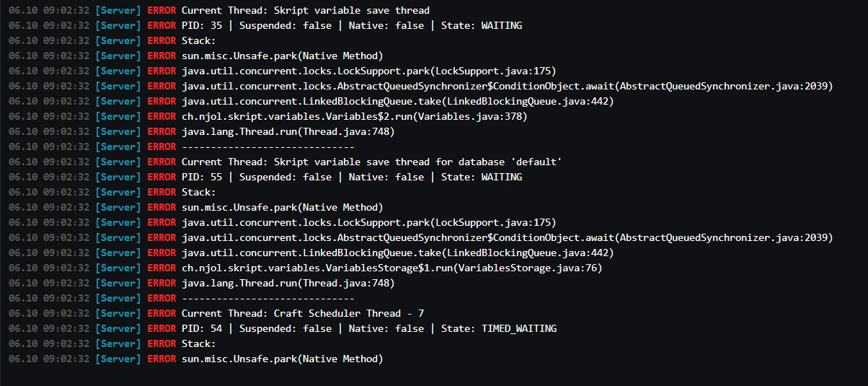Screen dimensions: 868x386
Task: Click the second java.lang.Thread.run(Thread.java:748) line
Action: pos(202,283)
